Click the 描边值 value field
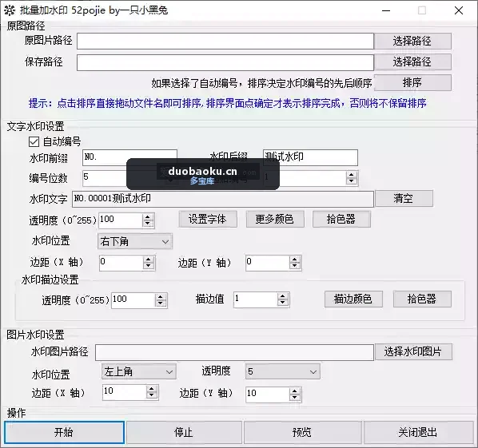 (256, 299)
